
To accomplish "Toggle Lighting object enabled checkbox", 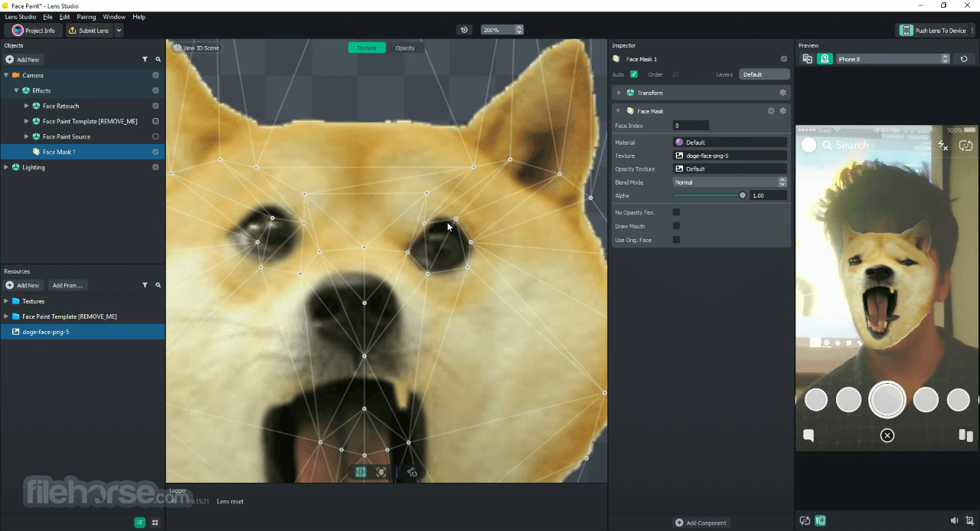I will click(x=155, y=167).
